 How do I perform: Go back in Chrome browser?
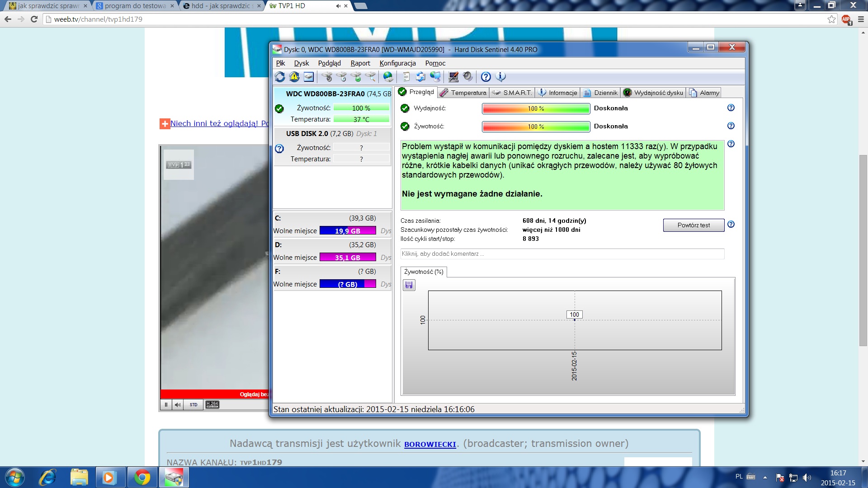8,19
